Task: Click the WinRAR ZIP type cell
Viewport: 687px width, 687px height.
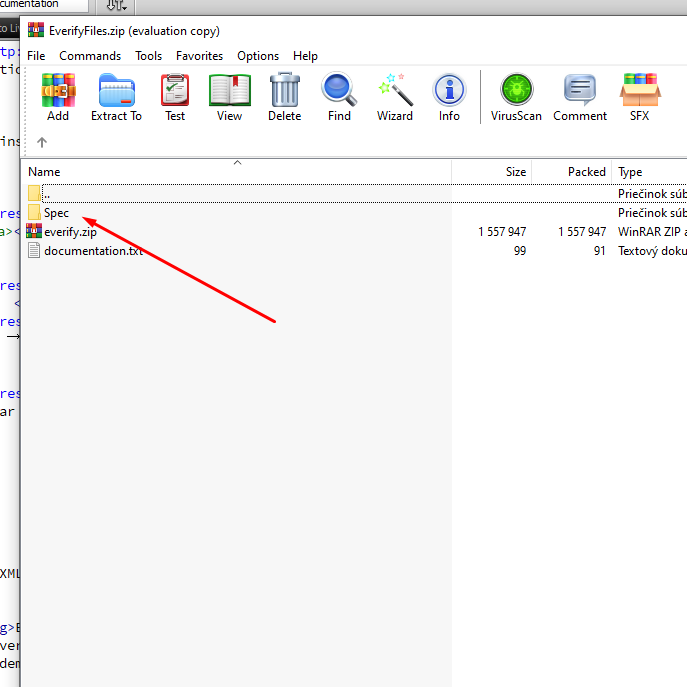Action: coord(652,231)
